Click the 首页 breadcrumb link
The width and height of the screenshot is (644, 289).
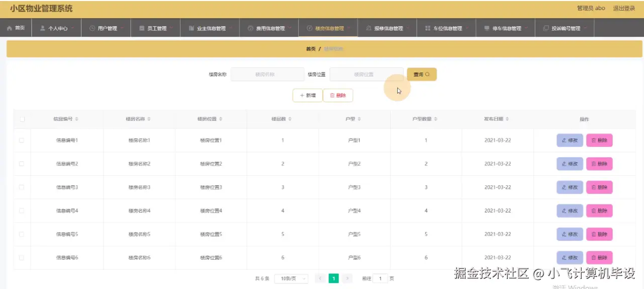point(311,49)
